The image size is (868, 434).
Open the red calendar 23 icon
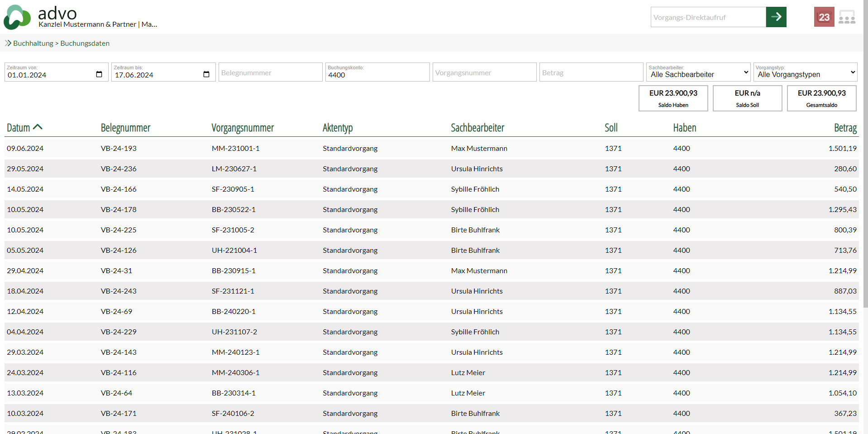(824, 17)
